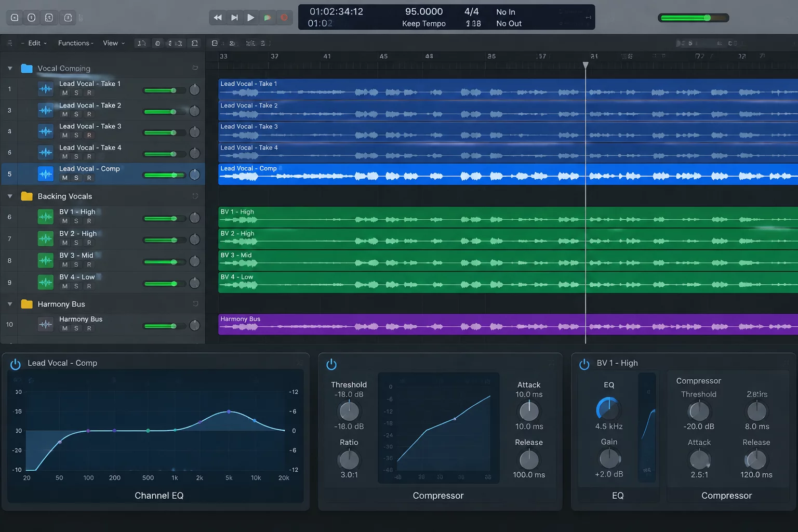Click the skip-to-end transport button

[x=234, y=18]
